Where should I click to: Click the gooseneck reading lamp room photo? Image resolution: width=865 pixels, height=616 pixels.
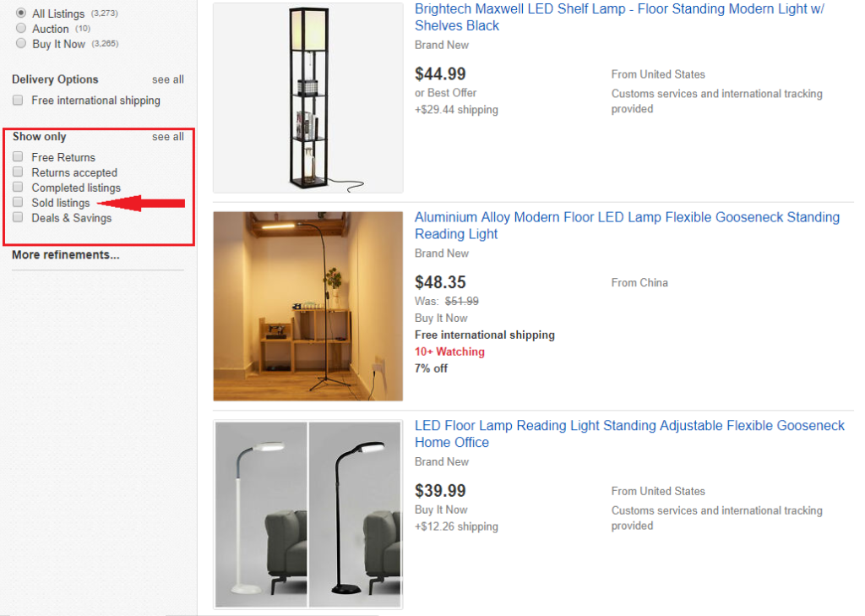click(x=307, y=305)
